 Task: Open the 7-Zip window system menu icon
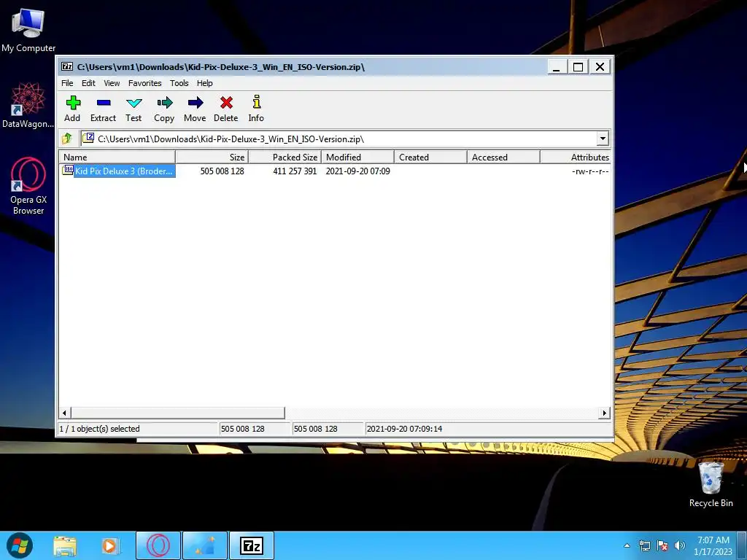pos(67,66)
